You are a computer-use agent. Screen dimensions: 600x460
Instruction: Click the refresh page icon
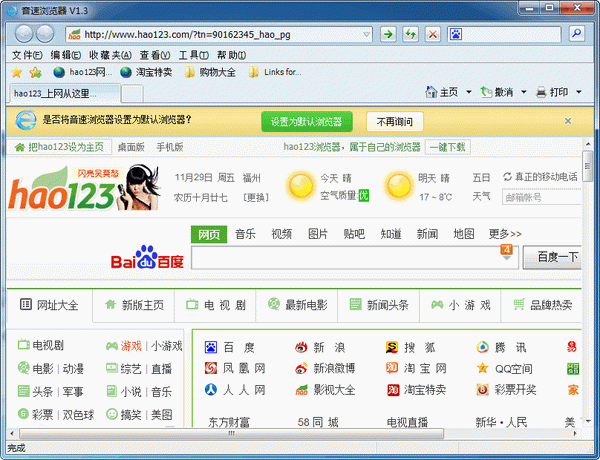coord(411,34)
